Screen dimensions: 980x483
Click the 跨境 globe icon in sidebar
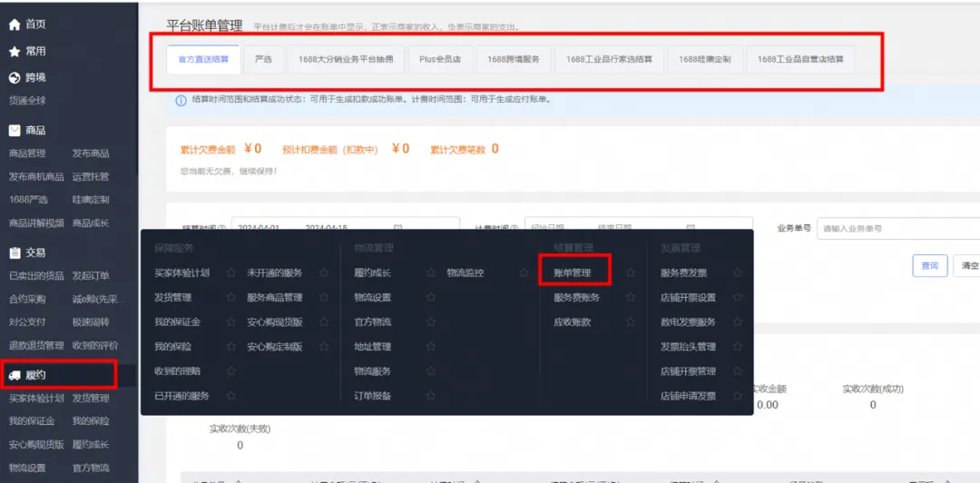14,78
